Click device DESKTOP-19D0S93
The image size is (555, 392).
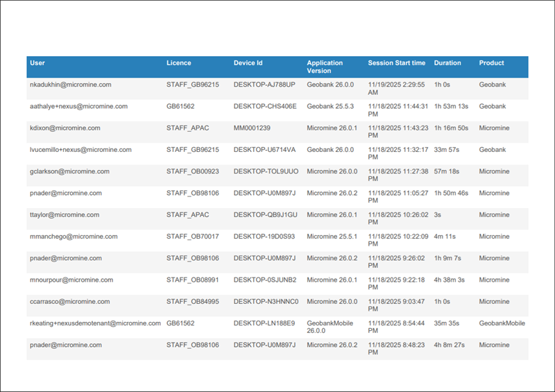point(264,237)
